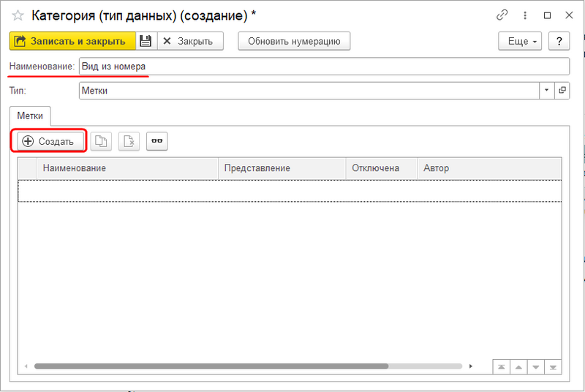Copy link to this object

(x=502, y=15)
